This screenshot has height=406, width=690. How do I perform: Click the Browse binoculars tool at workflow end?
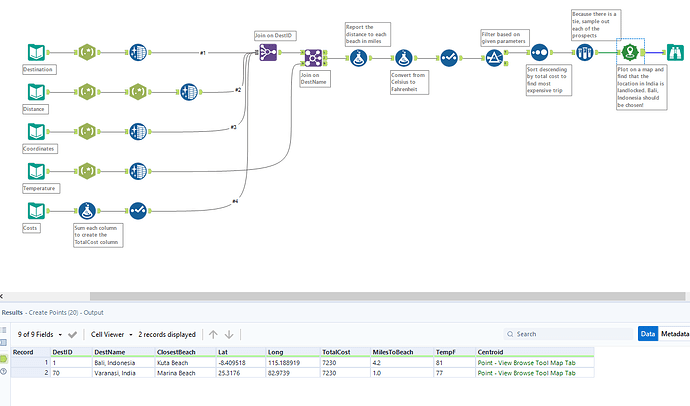click(x=673, y=52)
